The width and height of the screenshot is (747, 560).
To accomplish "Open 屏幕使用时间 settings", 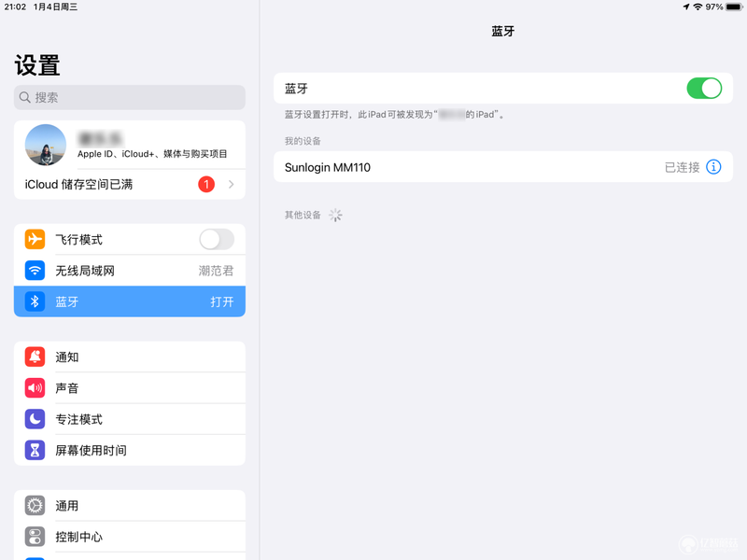I will 130,450.
